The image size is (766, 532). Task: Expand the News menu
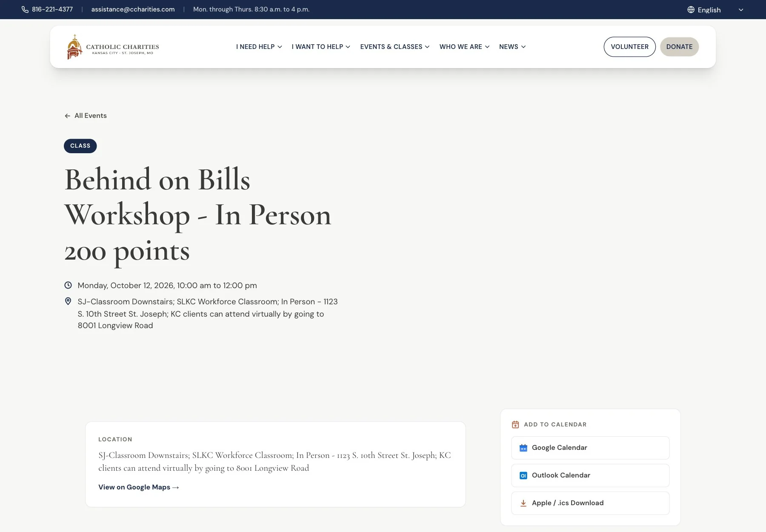tap(512, 47)
